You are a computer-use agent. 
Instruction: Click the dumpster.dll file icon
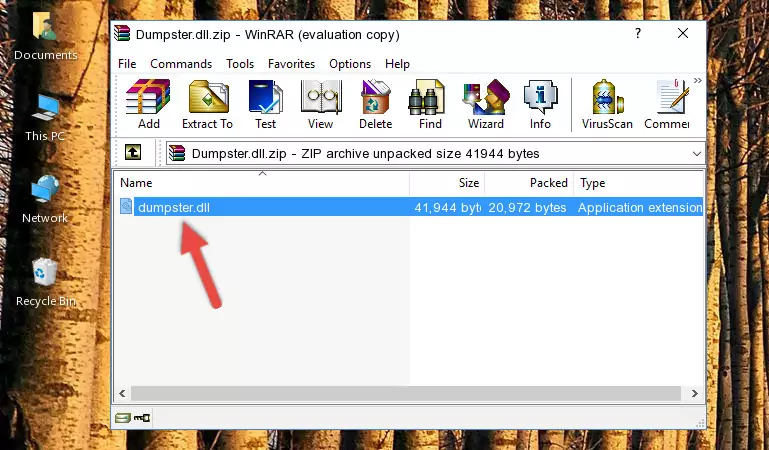[126, 206]
